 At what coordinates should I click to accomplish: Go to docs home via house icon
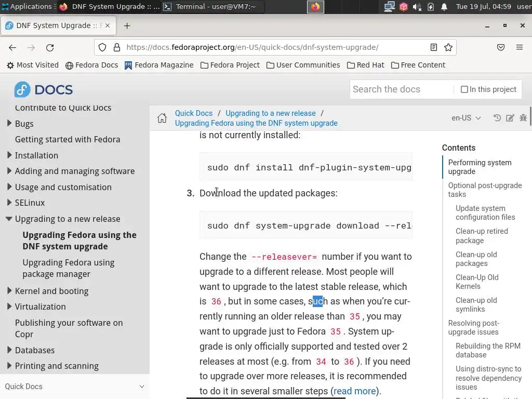point(162,118)
